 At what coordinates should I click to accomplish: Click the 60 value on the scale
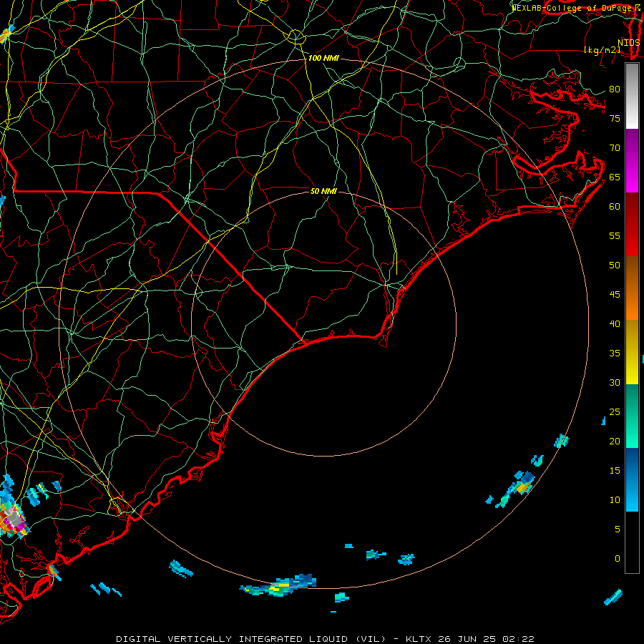point(615,207)
